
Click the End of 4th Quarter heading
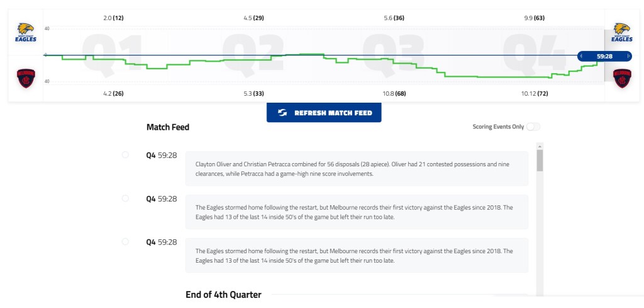223,294
